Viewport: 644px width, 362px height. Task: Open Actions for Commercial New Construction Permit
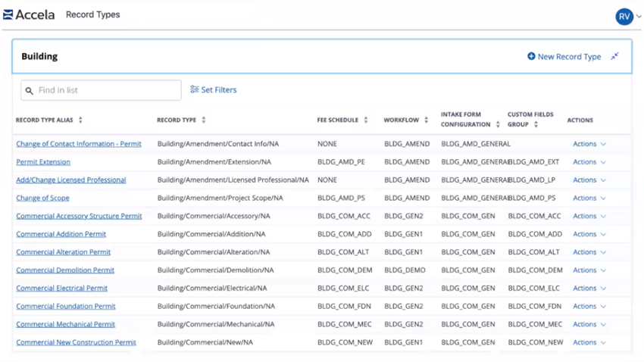(589, 342)
